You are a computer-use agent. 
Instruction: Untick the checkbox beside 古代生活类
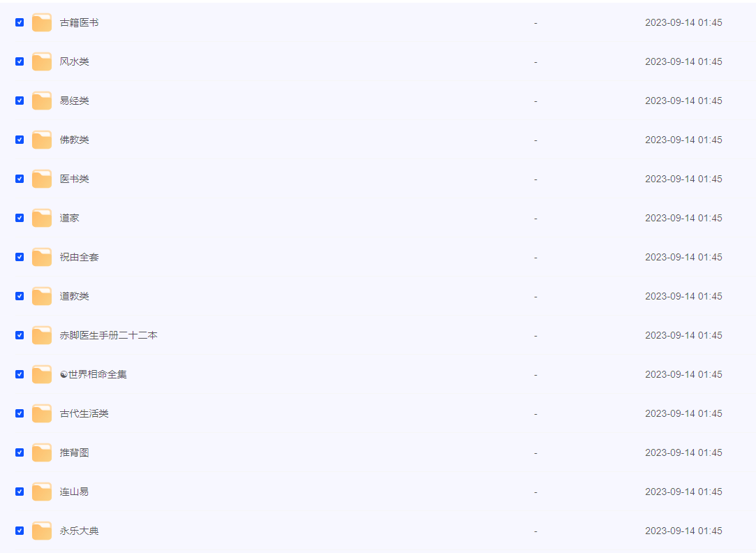(20, 413)
